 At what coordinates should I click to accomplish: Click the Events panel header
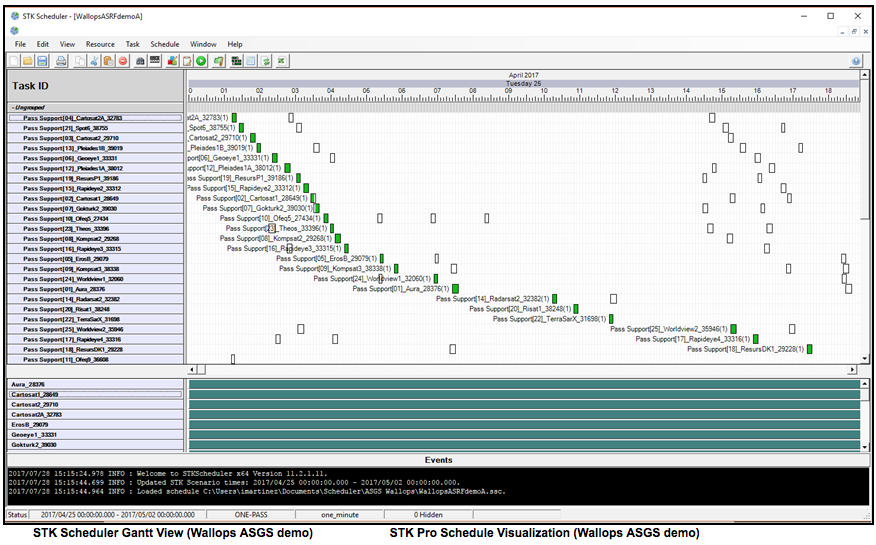tap(438, 460)
